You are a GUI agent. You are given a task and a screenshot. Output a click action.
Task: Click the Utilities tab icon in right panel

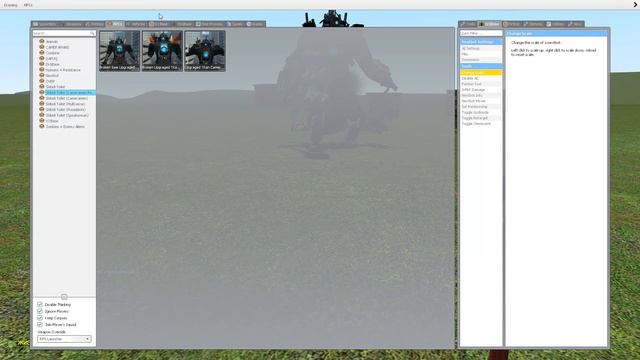point(549,24)
